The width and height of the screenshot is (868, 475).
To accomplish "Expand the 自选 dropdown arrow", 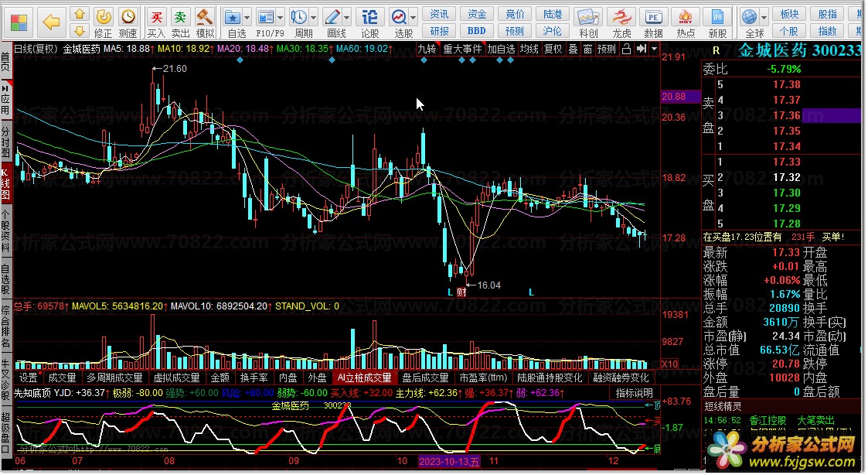I will click(x=247, y=18).
